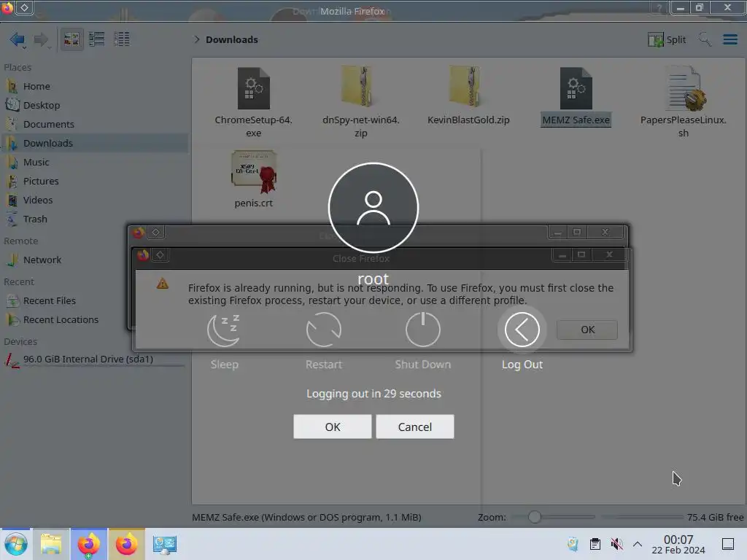Confirm logout with the white OK button
747x560 pixels.
pos(333,427)
